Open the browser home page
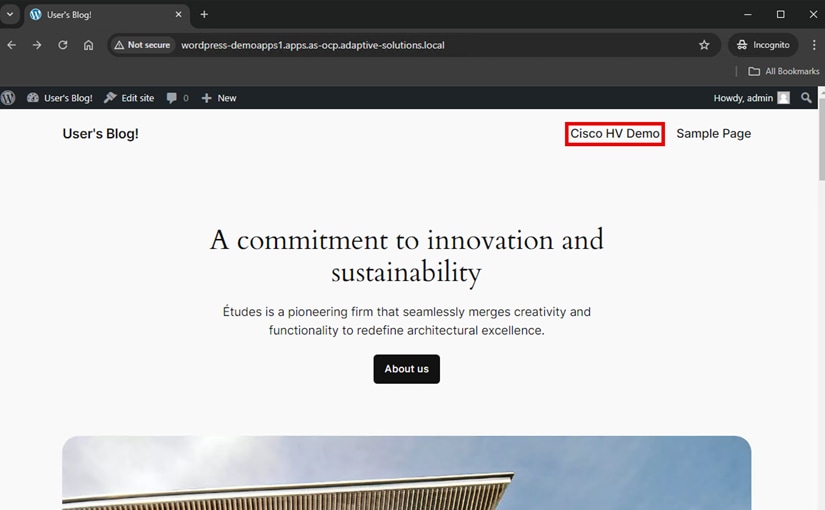This screenshot has height=510, width=825. 88,45
